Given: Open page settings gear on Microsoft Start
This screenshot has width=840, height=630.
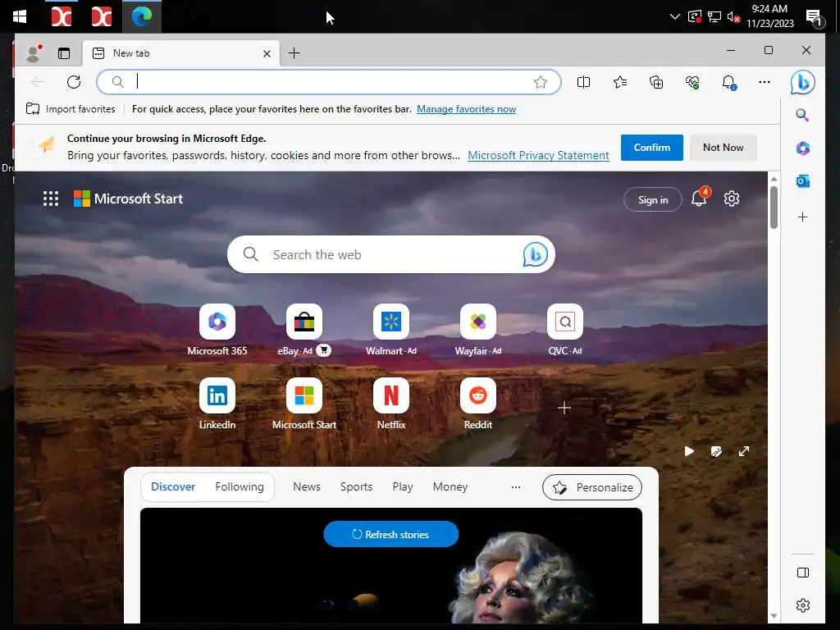Looking at the screenshot, I should pyautogui.click(x=731, y=199).
